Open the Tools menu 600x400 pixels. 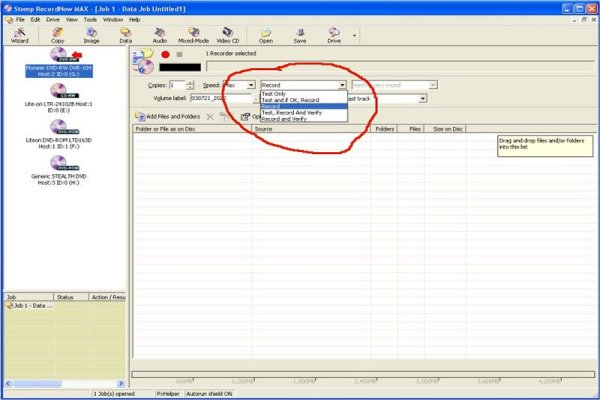[90, 20]
